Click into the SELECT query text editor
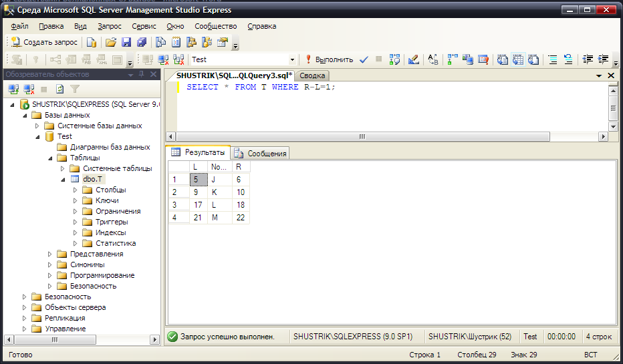The image size is (623, 364). (391, 107)
